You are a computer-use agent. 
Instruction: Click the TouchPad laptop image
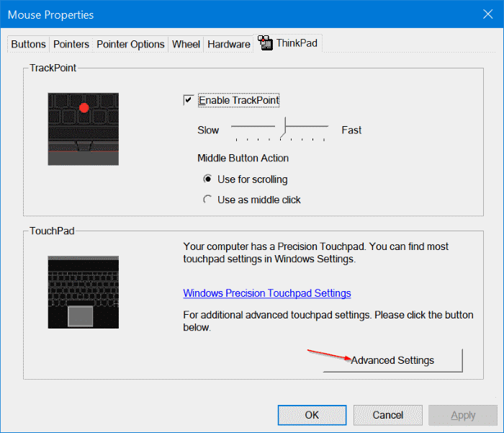84,292
